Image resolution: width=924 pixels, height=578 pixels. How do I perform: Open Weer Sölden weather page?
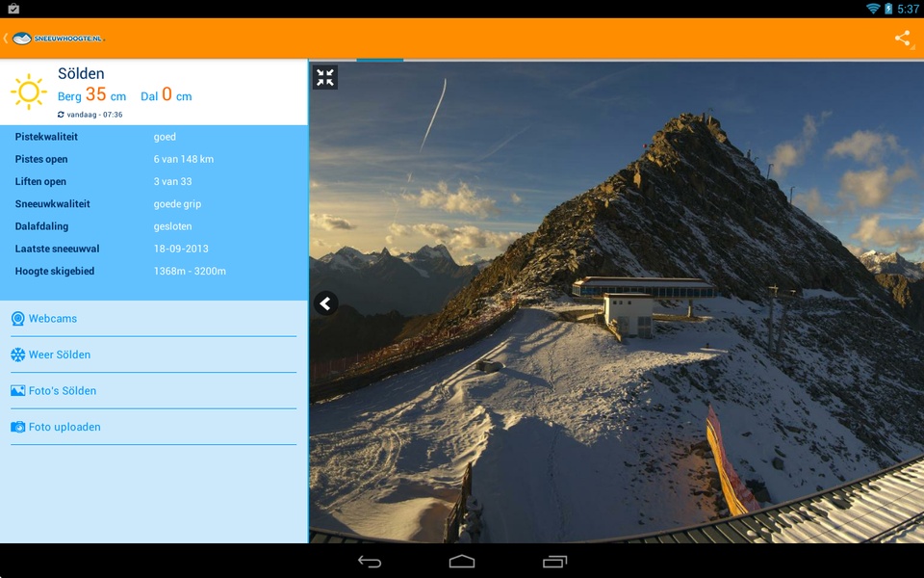pyautogui.click(x=154, y=355)
